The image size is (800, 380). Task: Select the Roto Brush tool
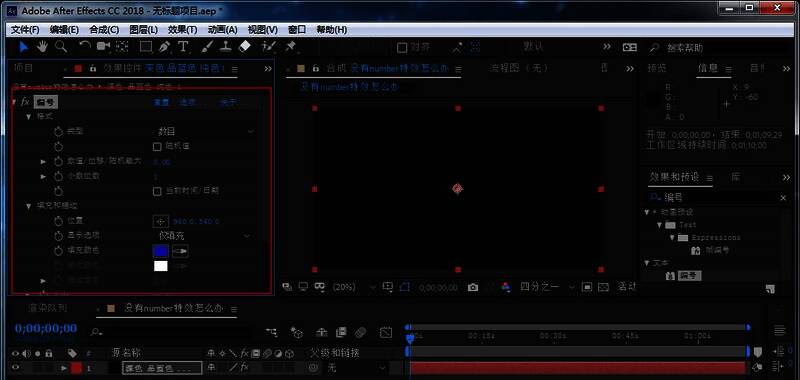tap(268, 47)
